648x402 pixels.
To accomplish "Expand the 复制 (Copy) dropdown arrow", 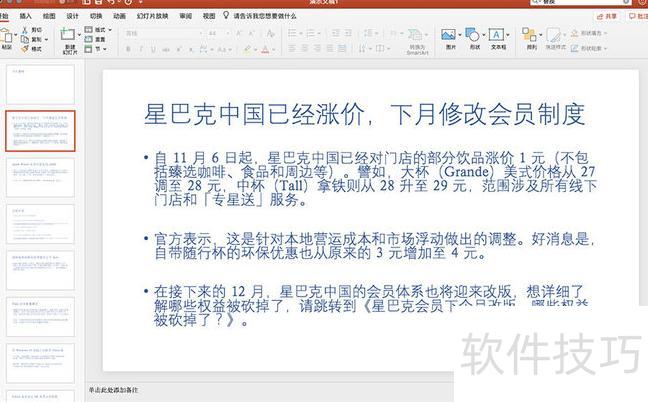I will tap(46, 40).
